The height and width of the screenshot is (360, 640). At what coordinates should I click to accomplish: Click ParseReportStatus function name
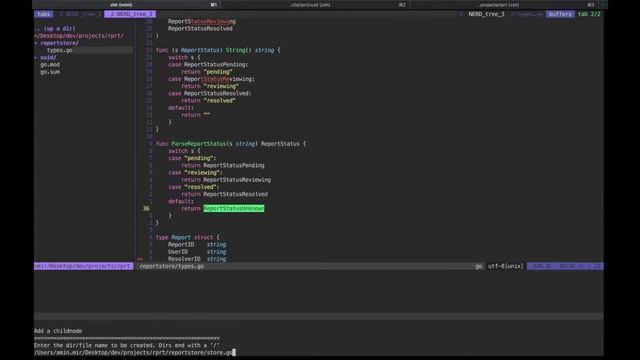pos(198,144)
